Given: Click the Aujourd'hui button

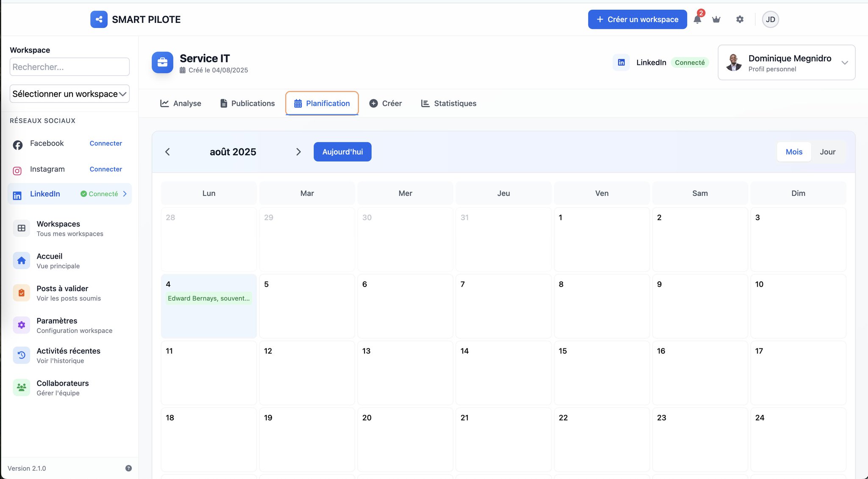Looking at the screenshot, I should coord(342,152).
